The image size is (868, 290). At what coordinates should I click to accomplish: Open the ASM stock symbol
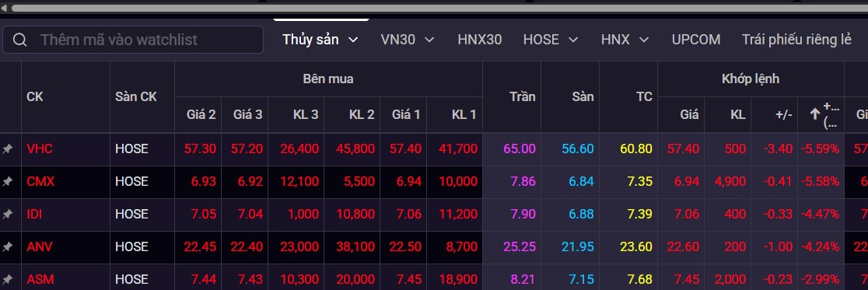pyautogui.click(x=40, y=279)
